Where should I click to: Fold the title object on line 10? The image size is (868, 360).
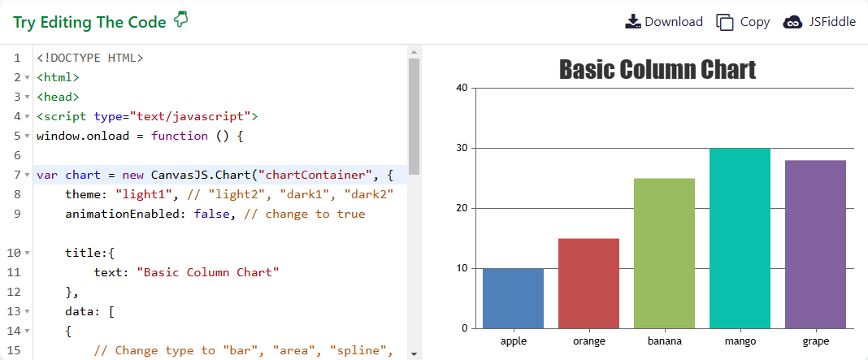pyautogui.click(x=27, y=253)
